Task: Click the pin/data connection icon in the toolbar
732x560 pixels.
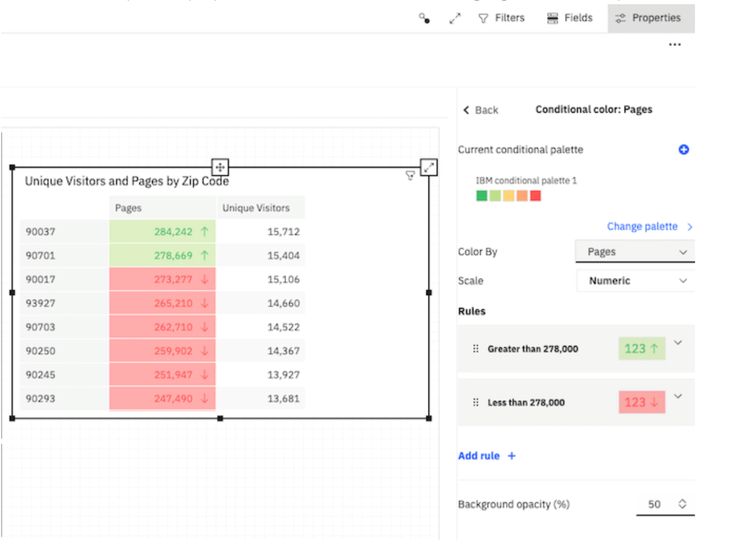Action: coord(425,17)
